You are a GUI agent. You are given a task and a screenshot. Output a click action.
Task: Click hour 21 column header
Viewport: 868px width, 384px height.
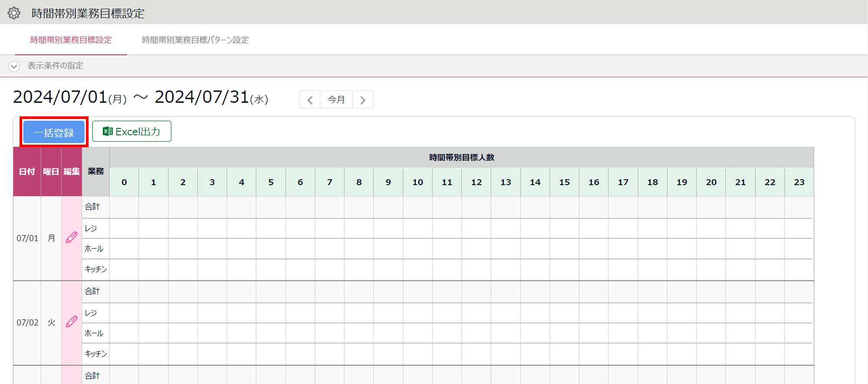[x=740, y=182]
